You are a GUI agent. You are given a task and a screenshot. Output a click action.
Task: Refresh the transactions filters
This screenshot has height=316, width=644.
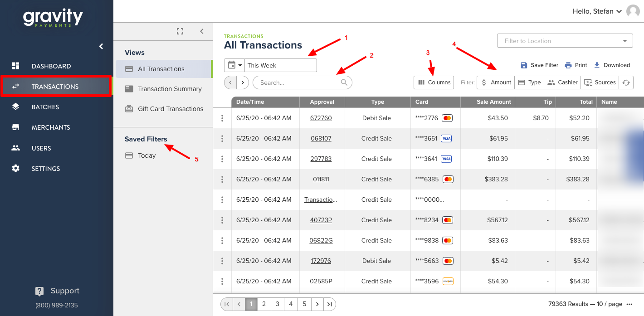point(626,82)
